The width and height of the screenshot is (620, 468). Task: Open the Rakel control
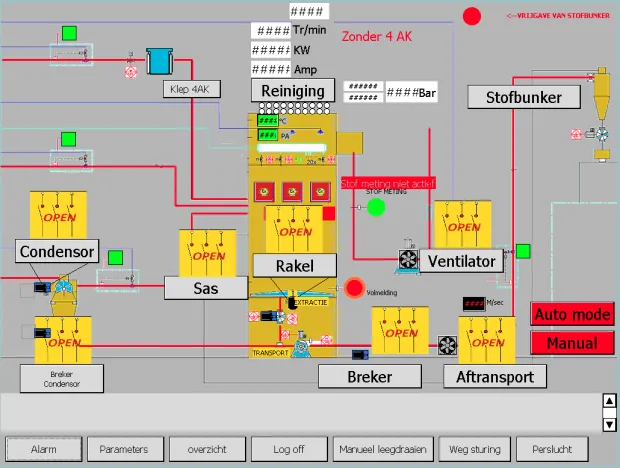click(295, 266)
